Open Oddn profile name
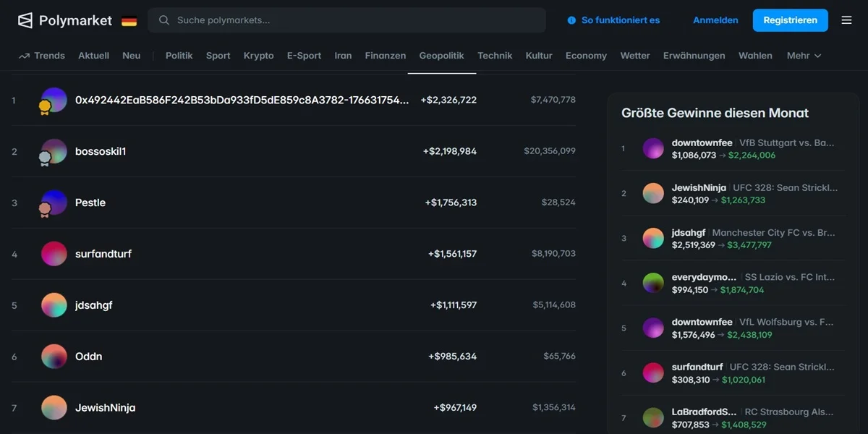 [x=89, y=357]
